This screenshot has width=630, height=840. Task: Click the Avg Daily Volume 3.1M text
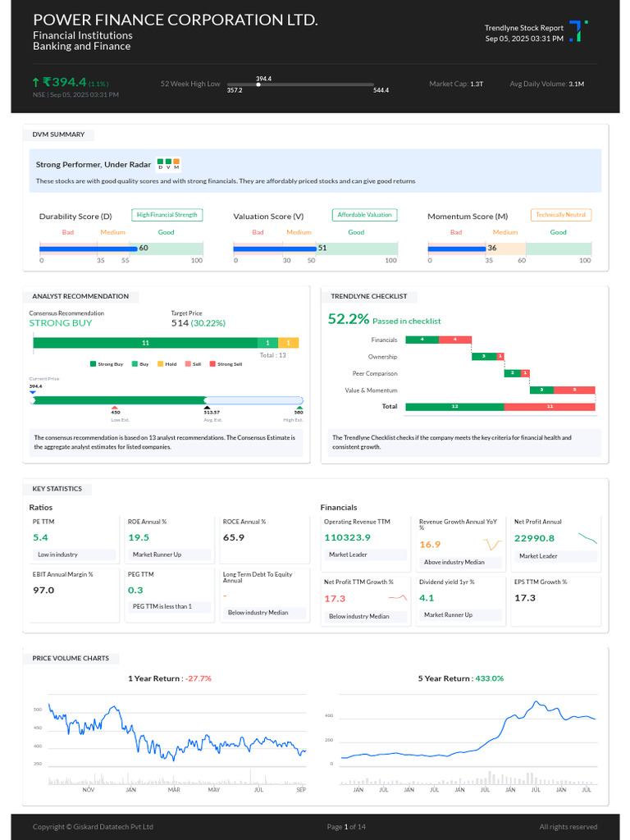click(547, 84)
